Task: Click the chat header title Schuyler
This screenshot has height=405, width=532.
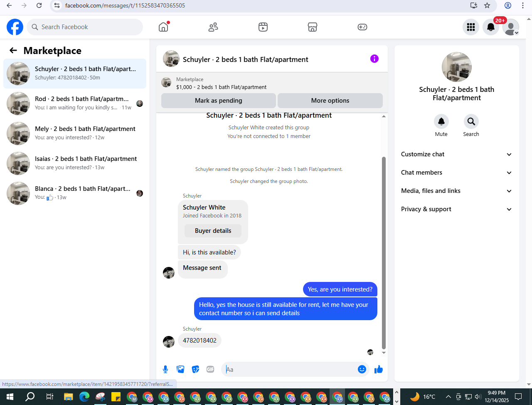Action: point(245,59)
